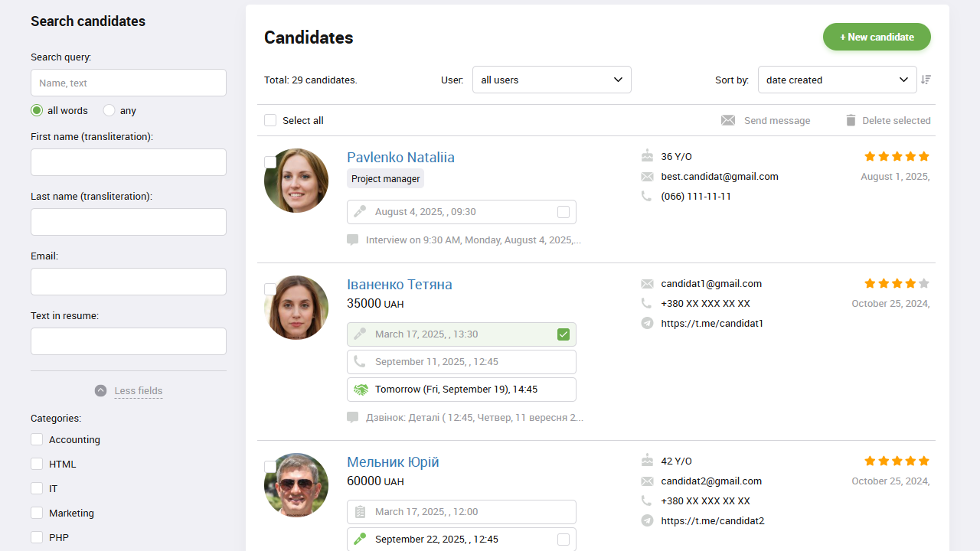Open the Telegram icon beside candidat1 link
Screen dimensions: 980x551
647,323
